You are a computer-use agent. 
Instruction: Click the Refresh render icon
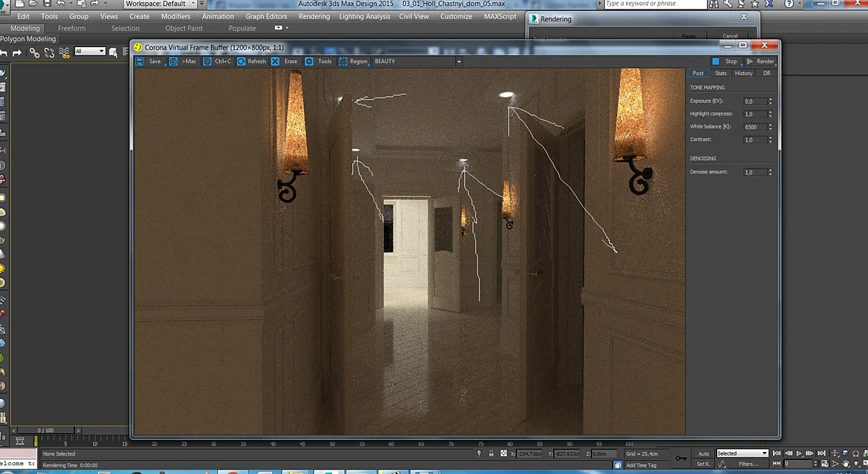pos(241,62)
